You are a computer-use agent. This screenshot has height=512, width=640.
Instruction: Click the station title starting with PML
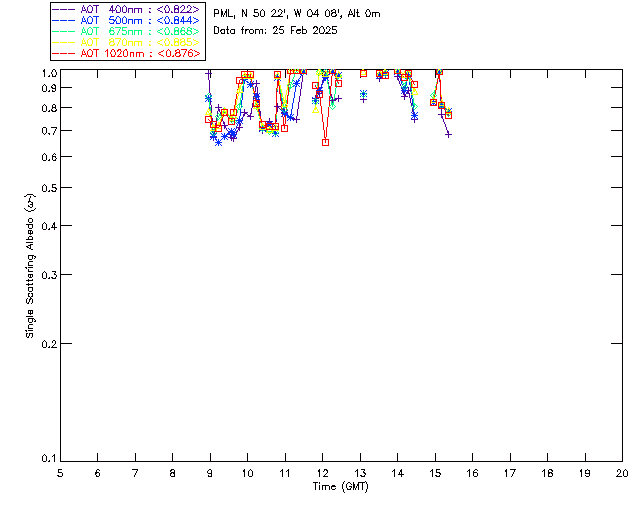(297, 14)
